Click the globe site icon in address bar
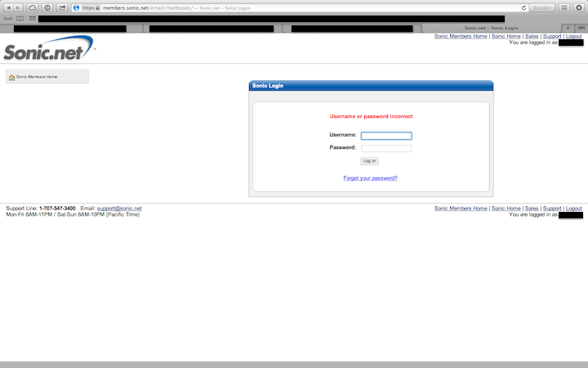The image size is (588, 368). [x=77, y=8]
